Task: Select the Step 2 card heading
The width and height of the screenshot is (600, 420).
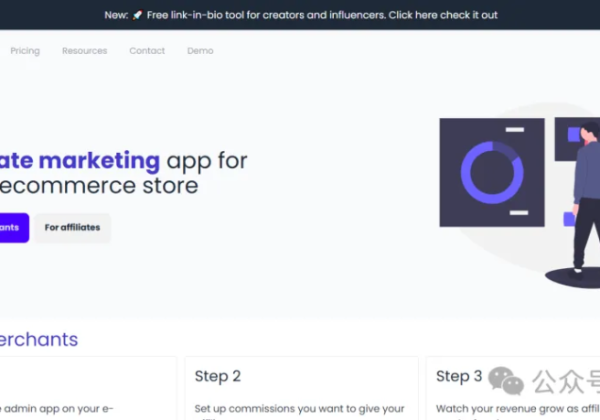Action: tap(217, 376)
